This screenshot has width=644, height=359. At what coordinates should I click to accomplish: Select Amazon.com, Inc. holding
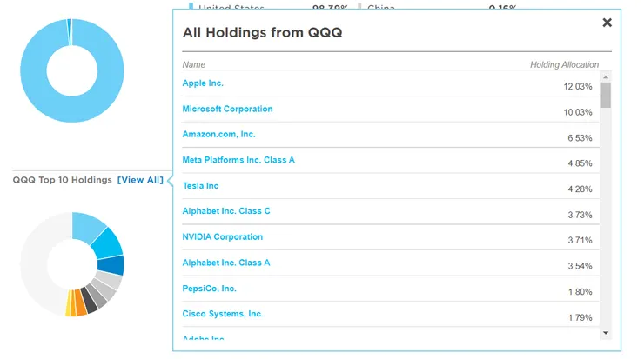click(x=218, y=135)
